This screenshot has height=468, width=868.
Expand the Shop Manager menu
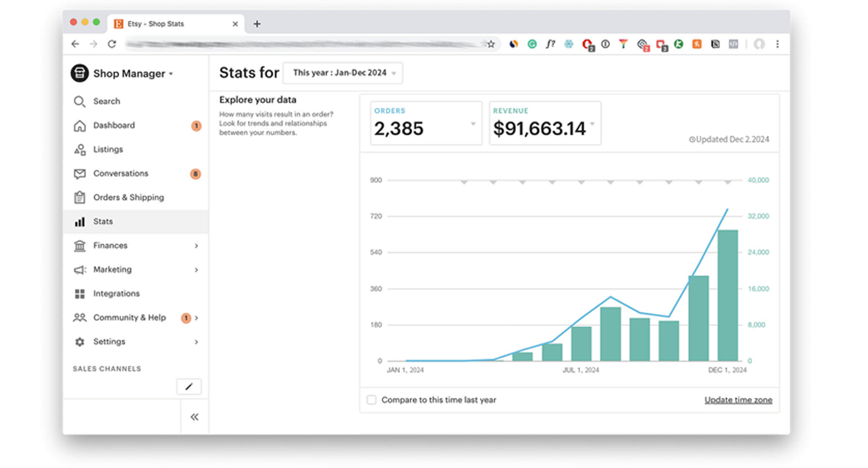coord(171,74)
